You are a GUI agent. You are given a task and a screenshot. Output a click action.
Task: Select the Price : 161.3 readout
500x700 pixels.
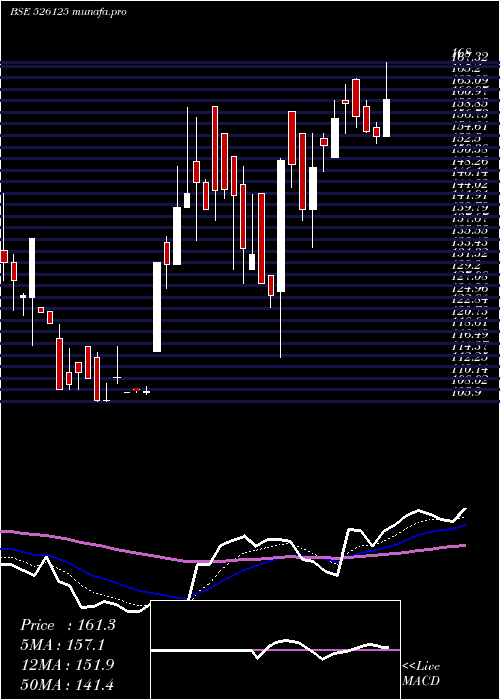(68, 625)
